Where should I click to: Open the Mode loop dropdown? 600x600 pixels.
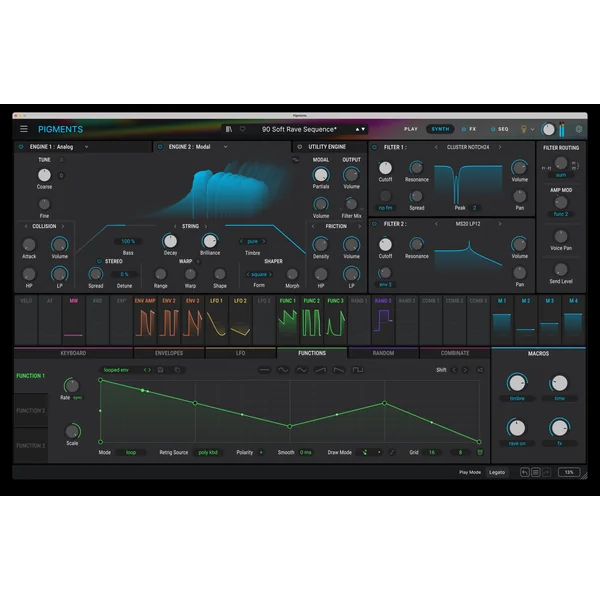[x=131, y=452]
